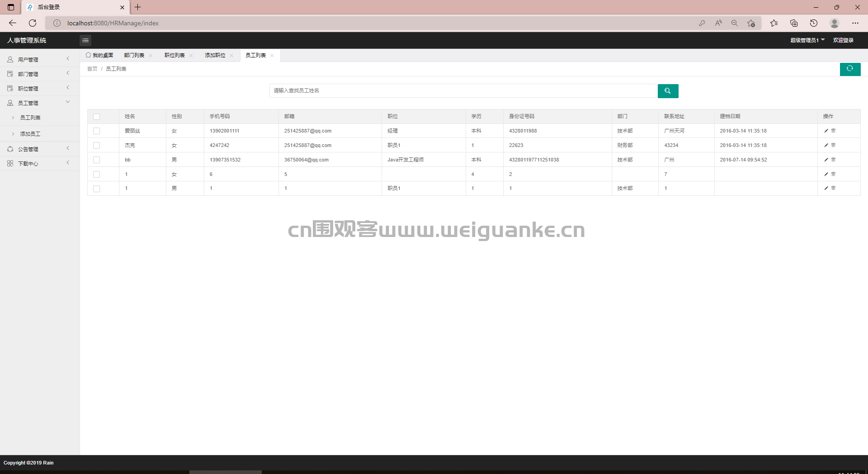Image resolution: width=868 pixels, height=474 pixels.
Task: Delete the last row with 职员1 position
Action: tap(833, 188)
